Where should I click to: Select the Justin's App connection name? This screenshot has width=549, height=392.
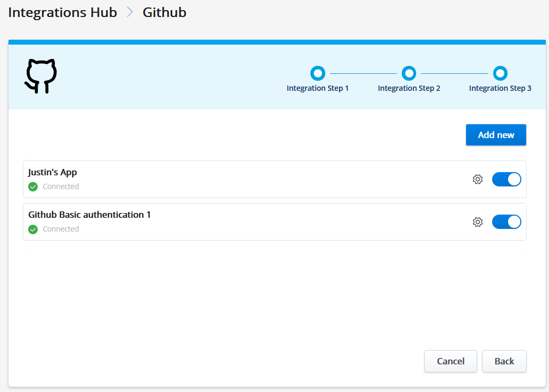(53, 172)
